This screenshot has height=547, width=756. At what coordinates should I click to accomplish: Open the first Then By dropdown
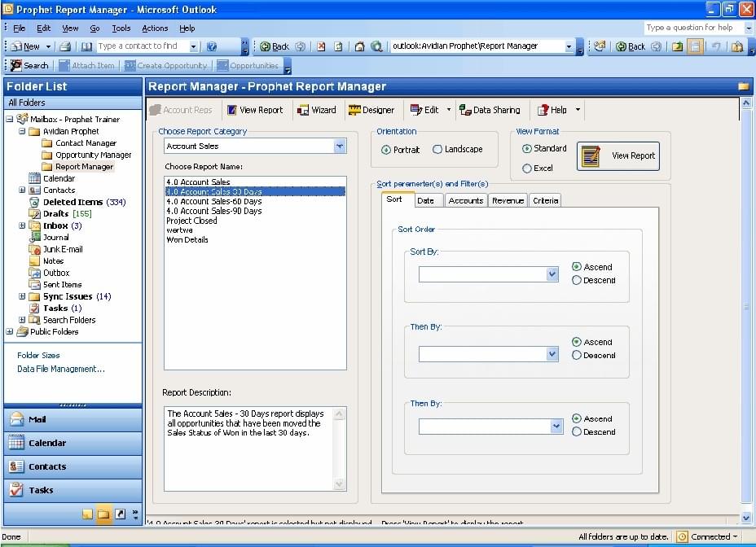(x=552, y=354)
